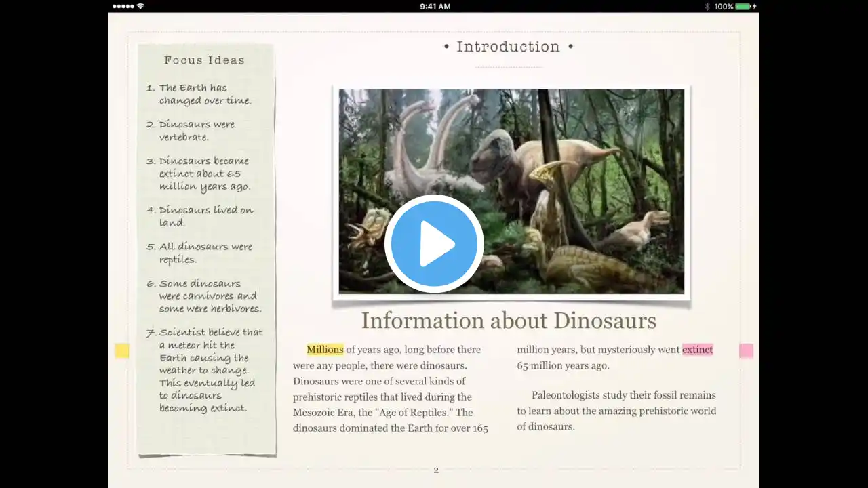The height and width of the screenshot is (488, 868).
Task: Tap the Wi-Fi icon in status bar
Action: 140,6
